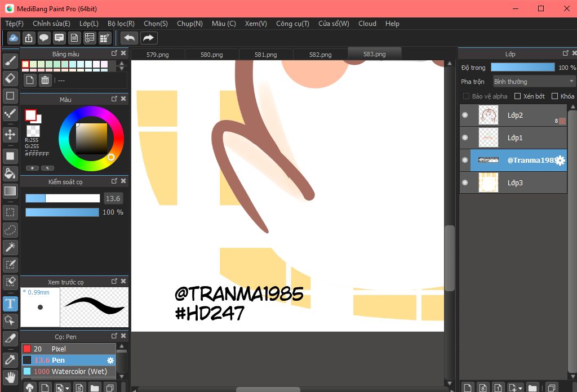This screenshot has height=392, width=577.
Task: Enable the Khóa checkbox
Action: [554, 96]
